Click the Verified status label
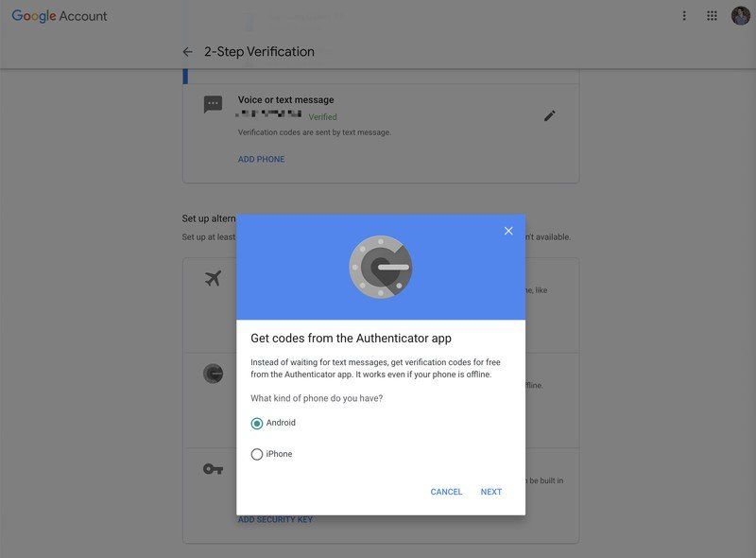Screen dimensions: 756x558 (x=323, y=116)
